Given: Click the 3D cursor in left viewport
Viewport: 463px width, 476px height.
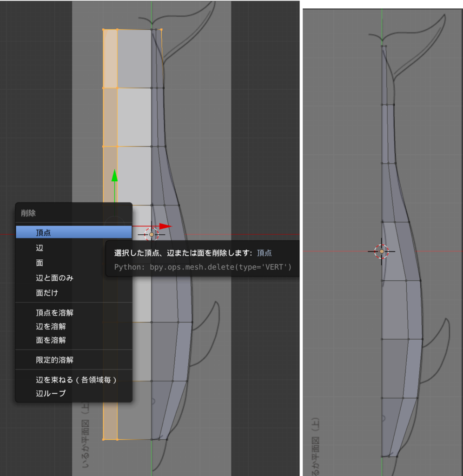Looking at the screenshot, I should click(152, 234).
